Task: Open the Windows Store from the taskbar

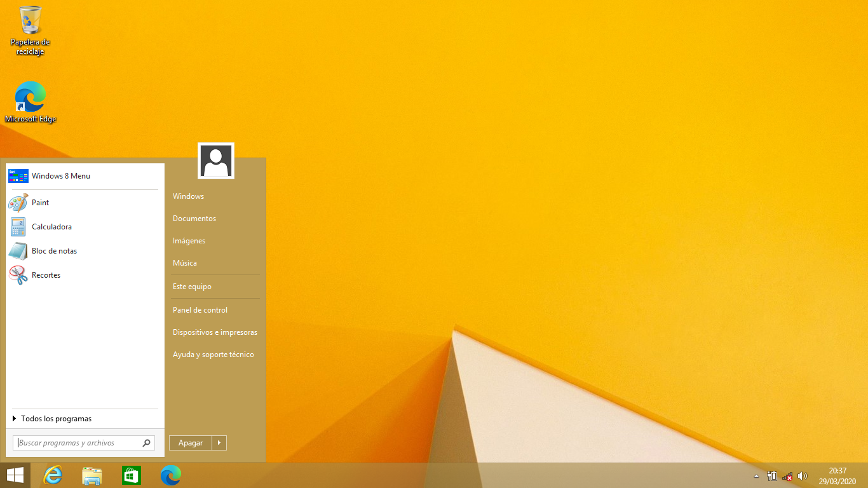Action: point(131,475)
